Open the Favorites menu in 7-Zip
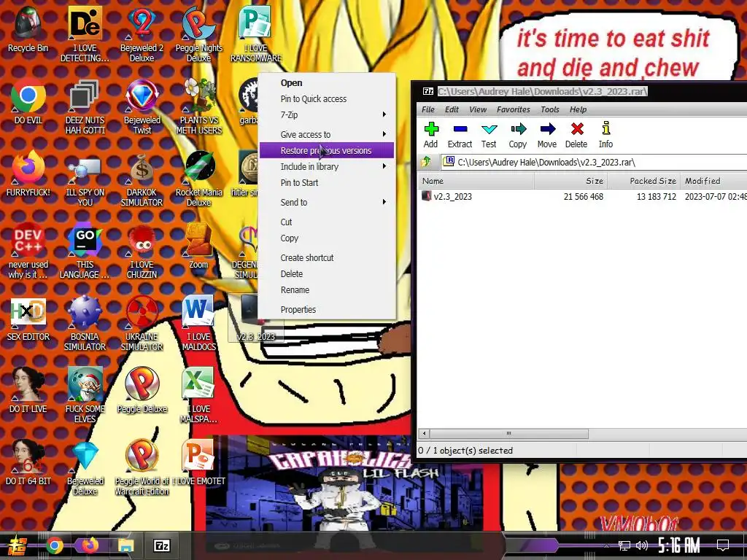The height and width of the screenshot is (560, 747). tap(513, 109)
